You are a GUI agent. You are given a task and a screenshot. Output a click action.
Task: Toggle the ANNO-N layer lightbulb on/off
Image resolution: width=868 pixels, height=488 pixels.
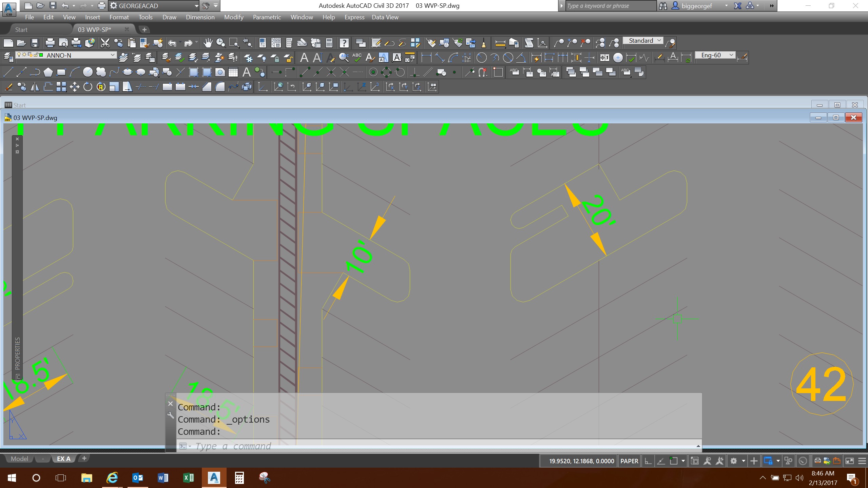pyautogui.click(x=19, y=55)
